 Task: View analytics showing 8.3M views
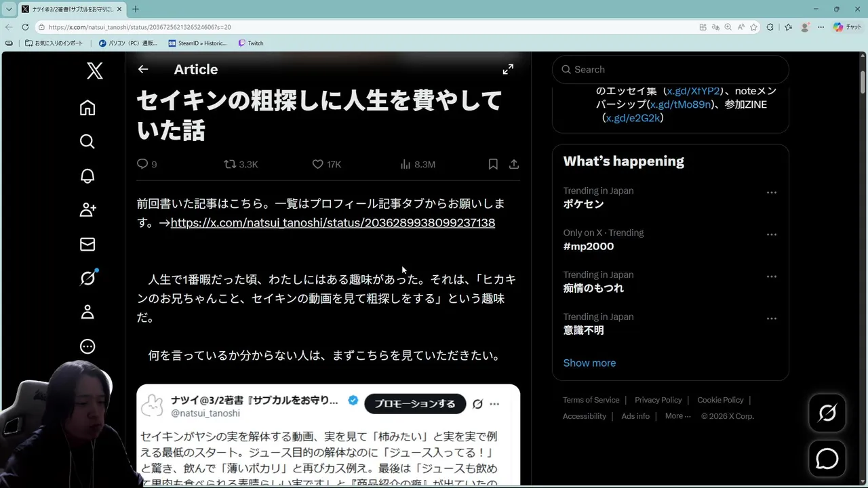(417, 164)
